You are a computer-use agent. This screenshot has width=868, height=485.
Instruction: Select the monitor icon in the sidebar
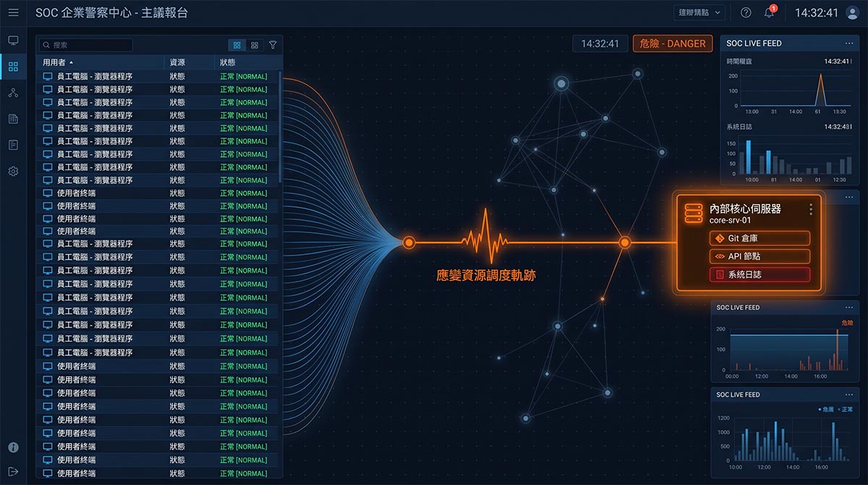point(13,41)
